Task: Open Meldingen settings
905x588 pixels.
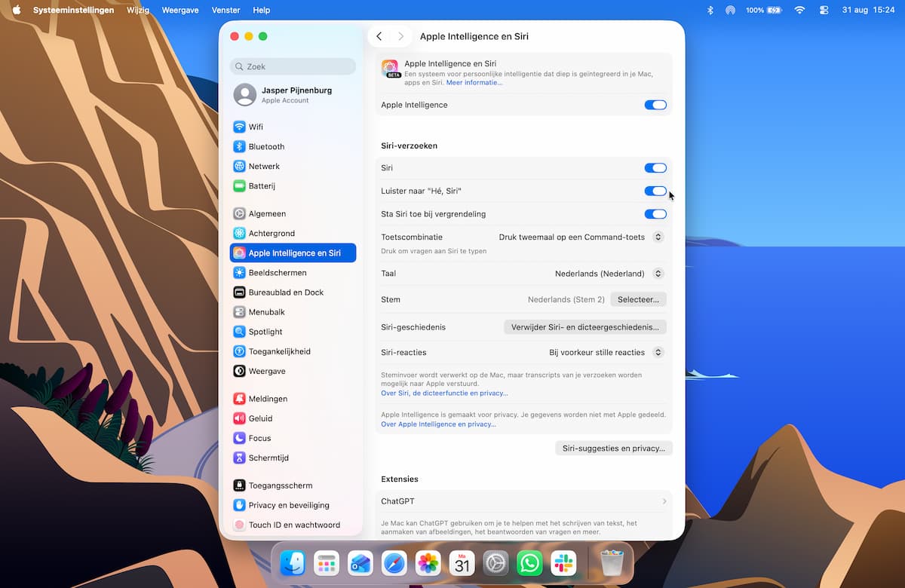Action: pos(293,398)
